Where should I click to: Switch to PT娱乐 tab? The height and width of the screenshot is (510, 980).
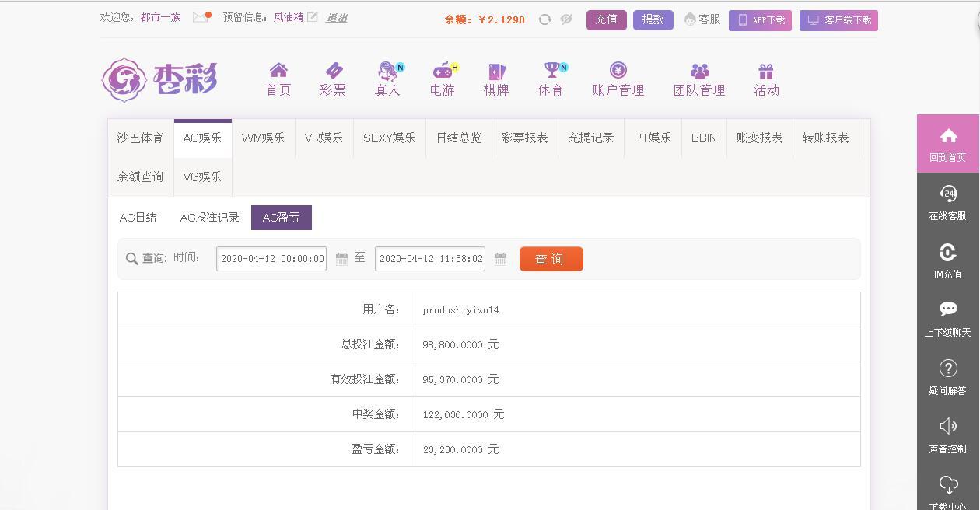[653, 138]
